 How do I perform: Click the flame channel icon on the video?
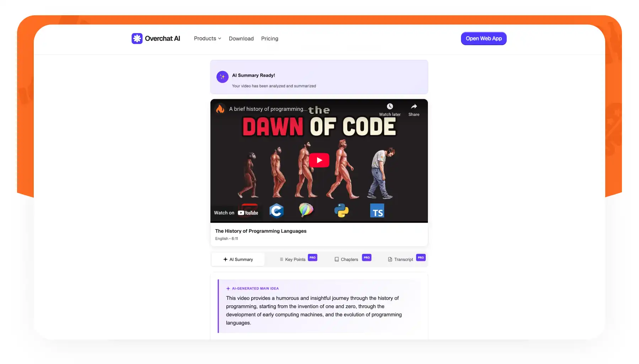pos(220,109)
